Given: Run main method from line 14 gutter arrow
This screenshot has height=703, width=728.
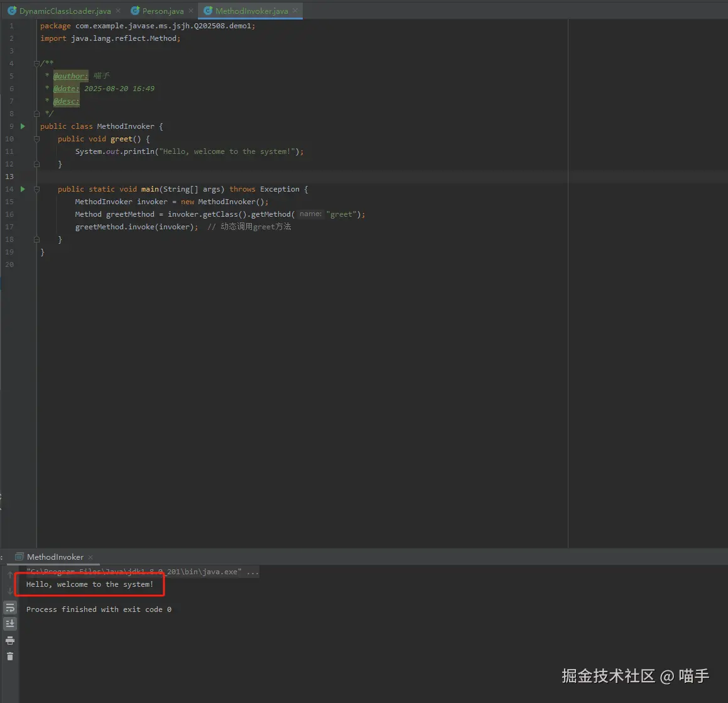Looking at the screenshot, I should (x=22, y=189).
